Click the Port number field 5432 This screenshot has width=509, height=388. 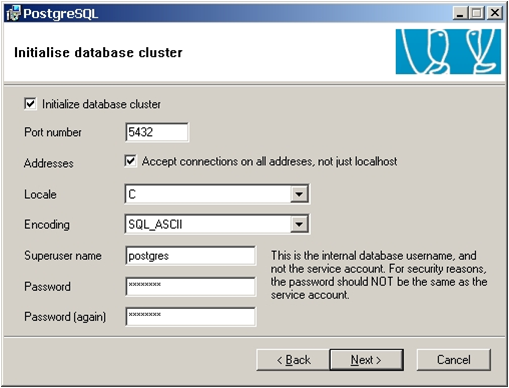click(157, 132)
